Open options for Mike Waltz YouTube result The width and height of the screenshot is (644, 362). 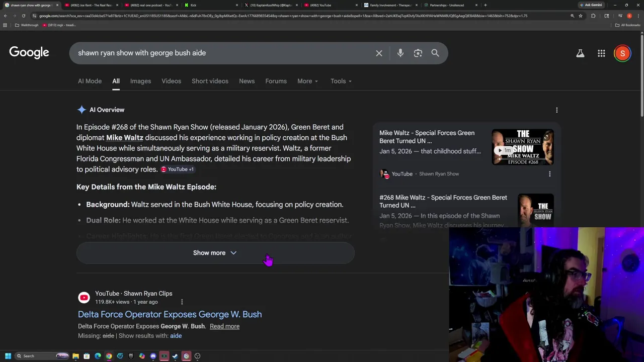pos(549,174)
